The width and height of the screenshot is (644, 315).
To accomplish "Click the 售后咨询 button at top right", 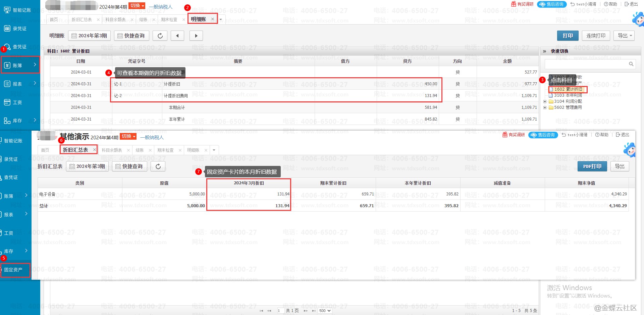I will click(x=552, y=4).
